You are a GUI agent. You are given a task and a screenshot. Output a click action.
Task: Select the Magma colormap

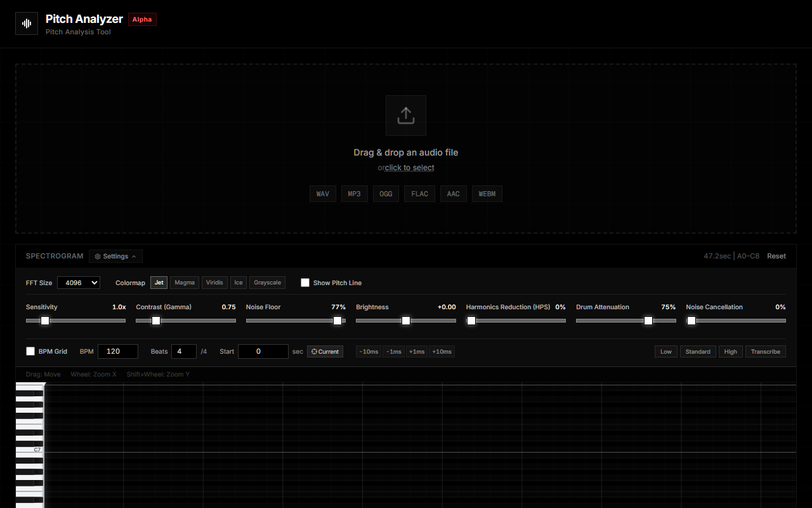[185, 283]
